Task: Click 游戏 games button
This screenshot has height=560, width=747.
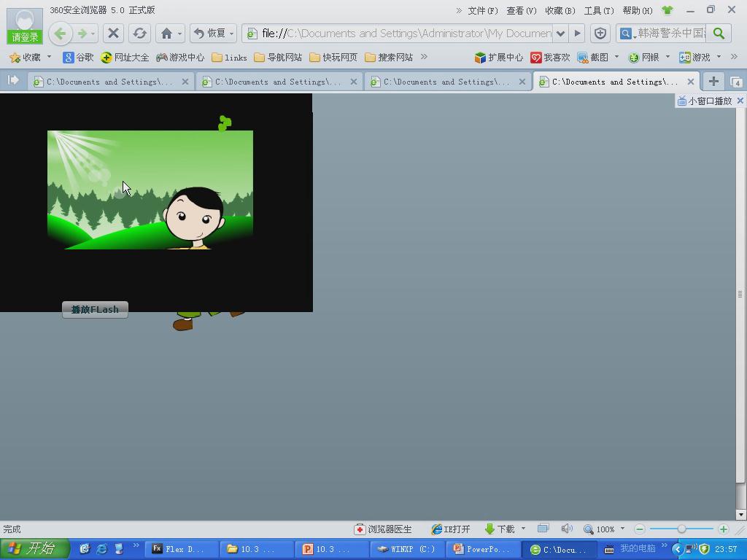Action: click(694, 58)
